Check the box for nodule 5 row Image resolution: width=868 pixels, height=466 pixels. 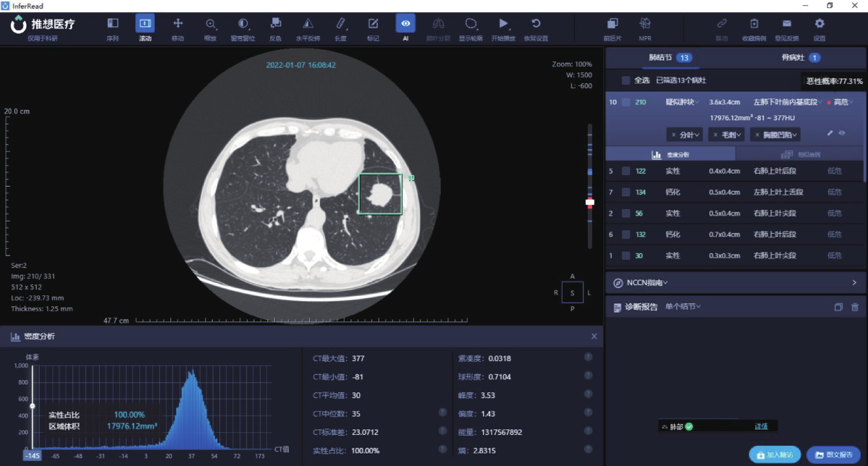coord(626,171)
